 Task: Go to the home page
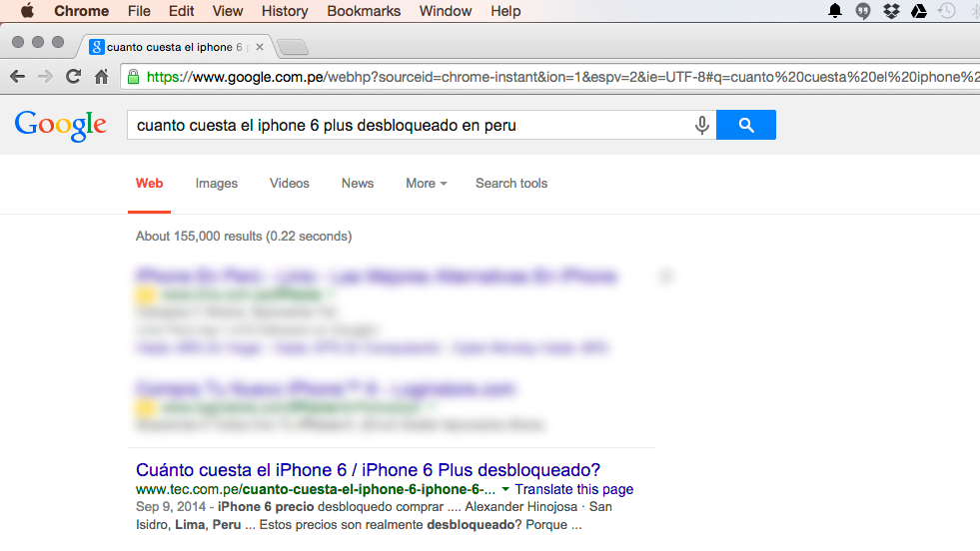click(101, 76)
